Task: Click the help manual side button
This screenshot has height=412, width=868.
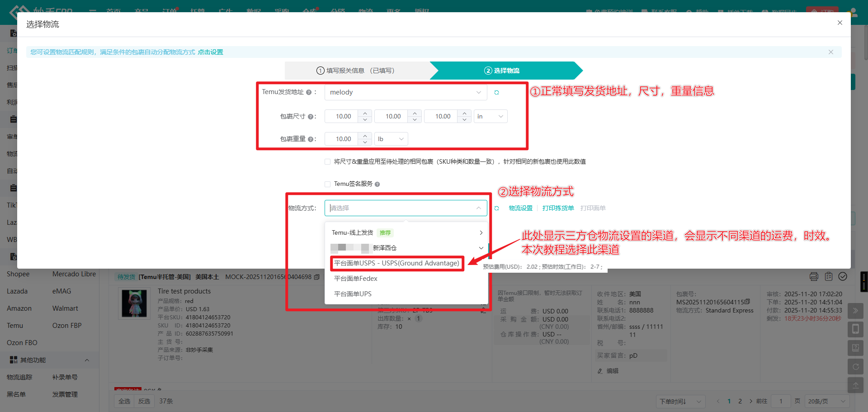Action: click(x=855, y=348)
